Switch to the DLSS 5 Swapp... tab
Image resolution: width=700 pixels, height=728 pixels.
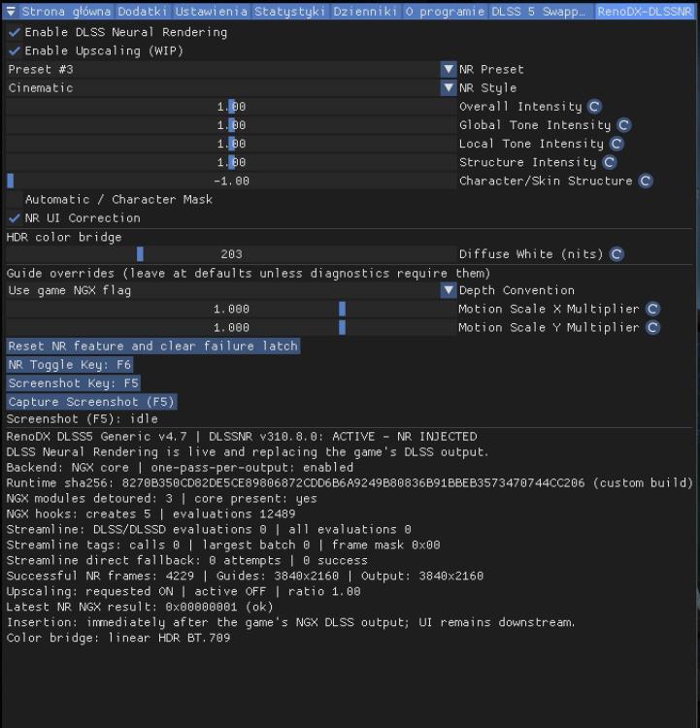click(540, 12)
